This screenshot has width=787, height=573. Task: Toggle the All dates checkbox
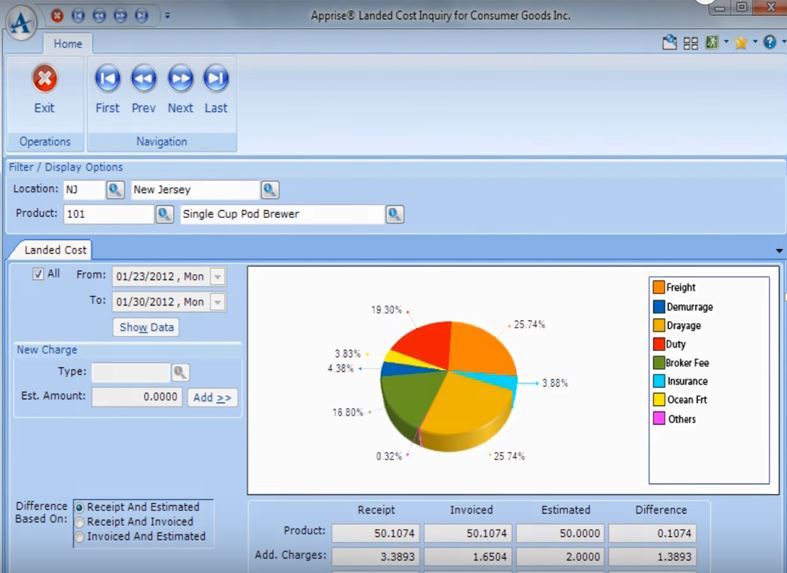coord(38,273)
